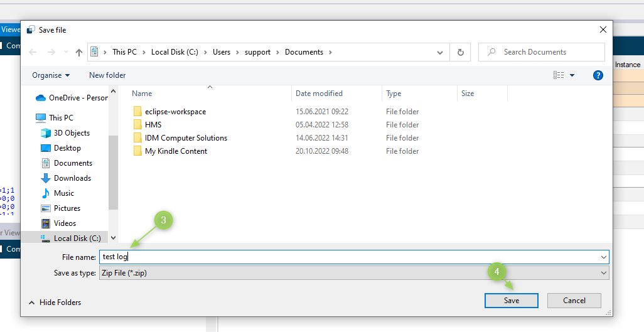Click Documents in the address breadcrumb

coord(304,52)
